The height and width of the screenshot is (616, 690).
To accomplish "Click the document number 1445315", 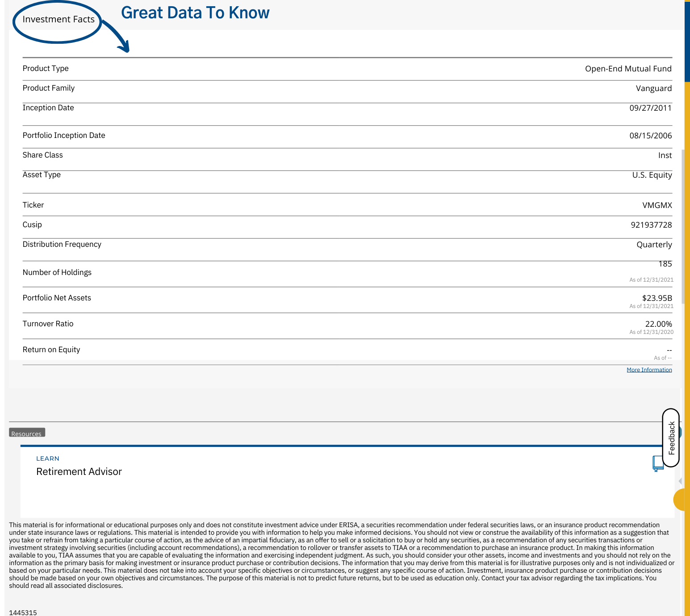I will click(x=23, y=612).
